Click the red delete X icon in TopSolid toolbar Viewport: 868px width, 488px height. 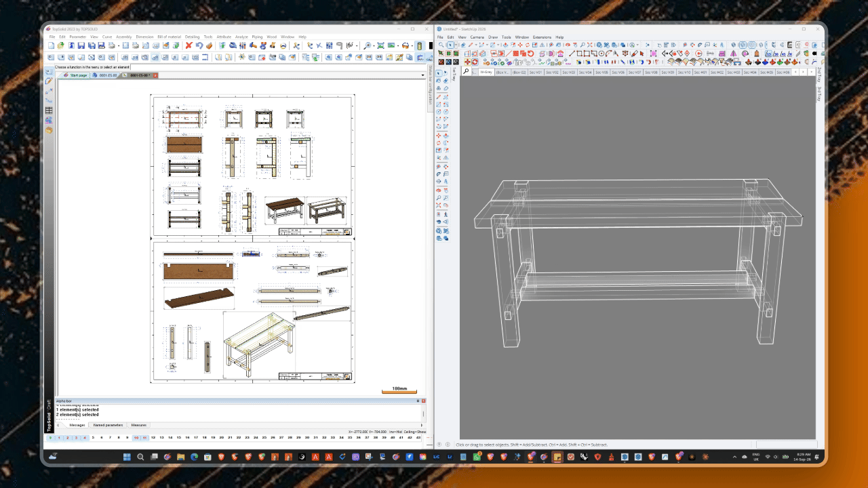point(189,45)
